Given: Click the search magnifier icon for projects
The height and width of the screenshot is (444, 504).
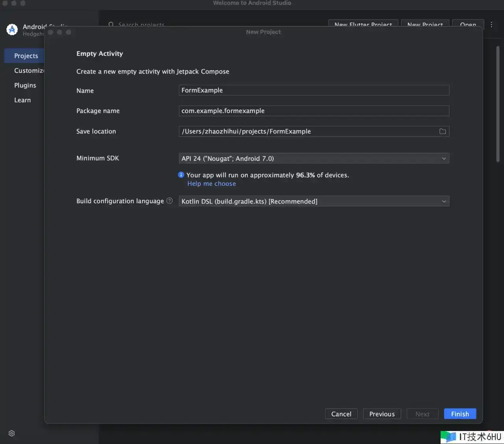Looking at the screenshot, I should click(x=111, y=24).
